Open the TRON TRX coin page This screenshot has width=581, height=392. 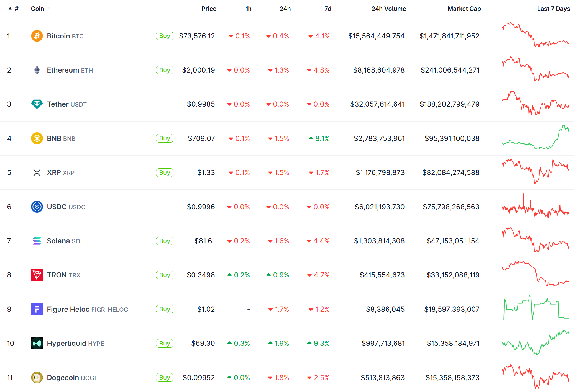64,275
